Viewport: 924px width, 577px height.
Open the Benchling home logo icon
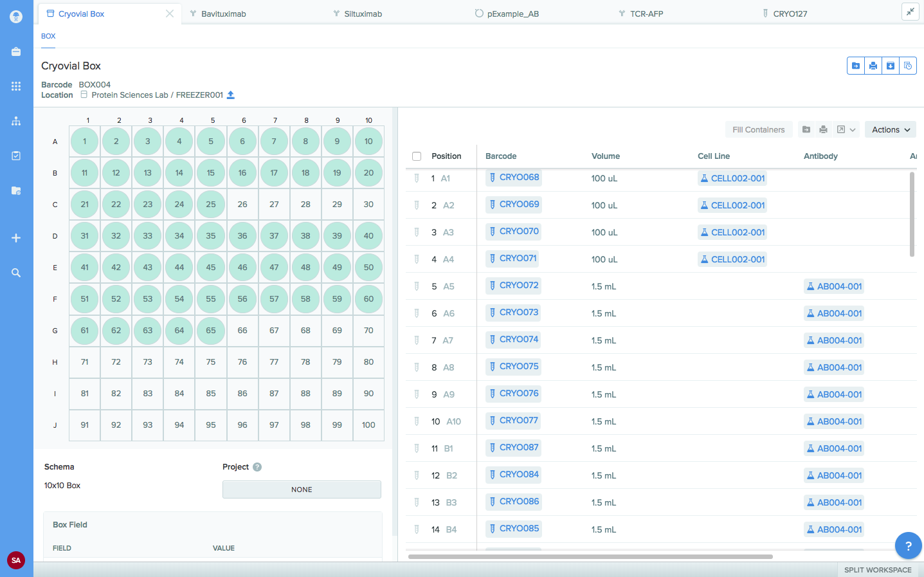tap(16, 17)
